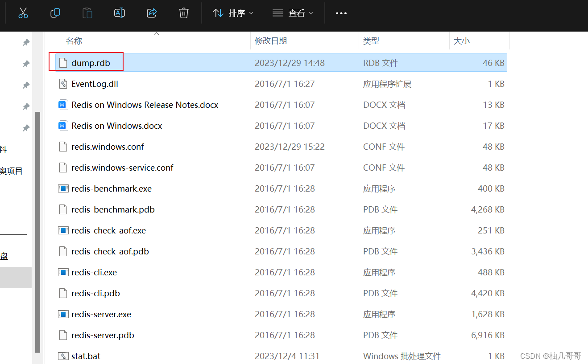Click the EventLog.dll file icon
Screen dimensions: 588x364
pos(63,84)
